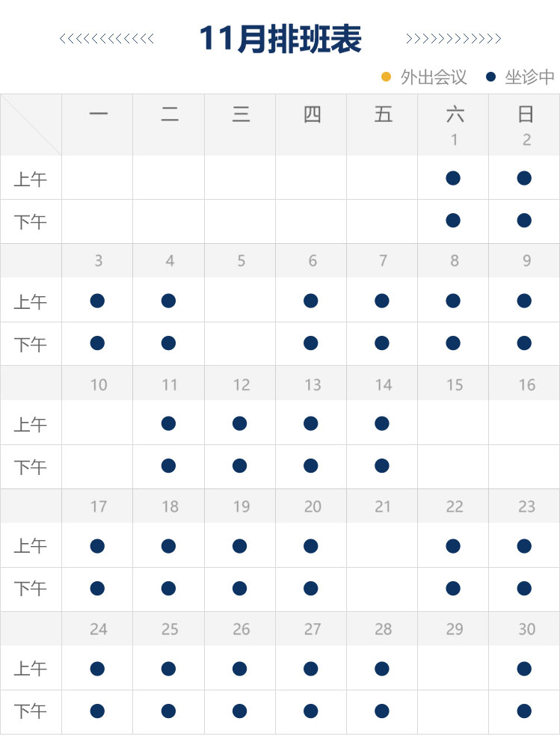560x748 pixels.
Task: Click the Friday 14th afternoon dot
Action: tap(382, 466)
